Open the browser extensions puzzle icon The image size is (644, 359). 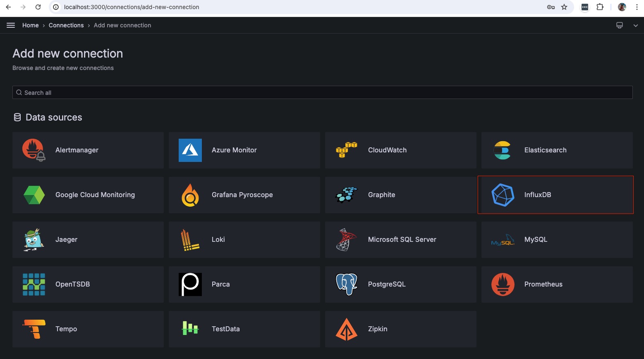point(600,7)
